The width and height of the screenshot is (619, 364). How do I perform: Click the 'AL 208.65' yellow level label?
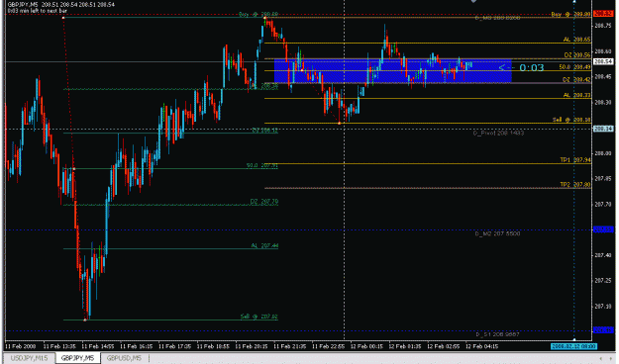(x=576, y=40)
